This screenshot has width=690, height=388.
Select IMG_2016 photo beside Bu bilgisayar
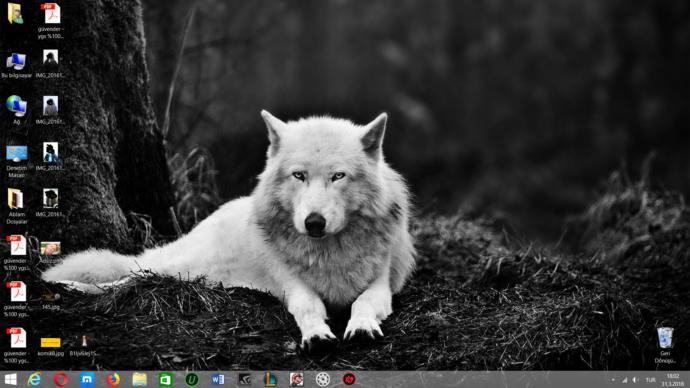click(50, 64)
